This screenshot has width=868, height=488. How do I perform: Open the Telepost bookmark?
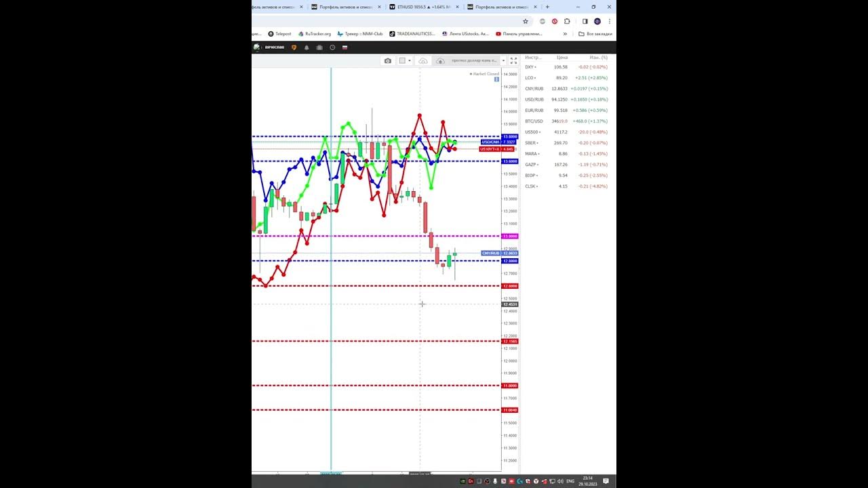[279, 33]
